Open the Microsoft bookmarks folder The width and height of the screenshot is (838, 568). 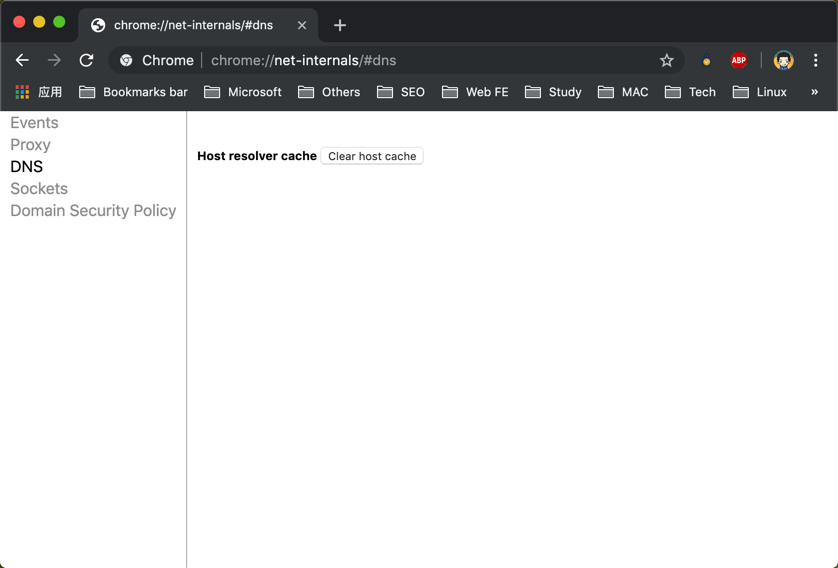tap(243, 92)
